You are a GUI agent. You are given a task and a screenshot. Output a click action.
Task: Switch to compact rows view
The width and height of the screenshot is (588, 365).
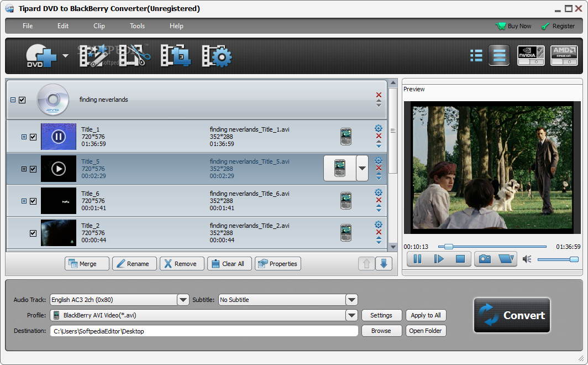pos(499,55)
